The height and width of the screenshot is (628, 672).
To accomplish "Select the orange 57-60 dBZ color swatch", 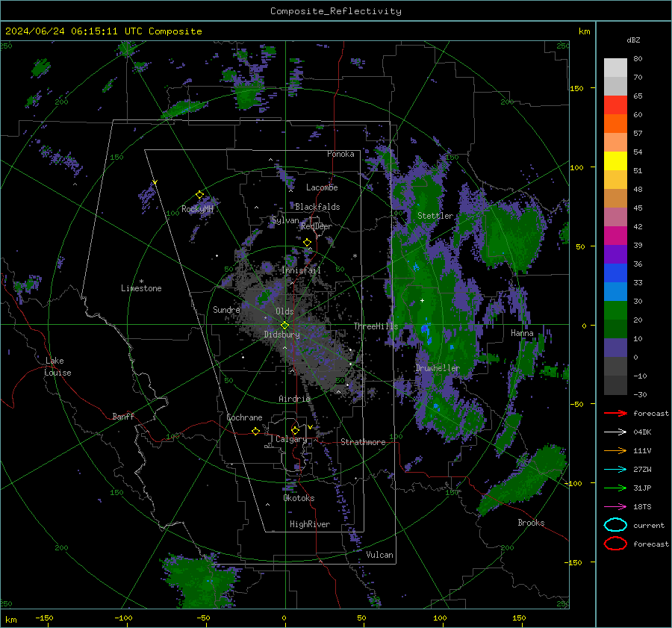I will (615, 124).
